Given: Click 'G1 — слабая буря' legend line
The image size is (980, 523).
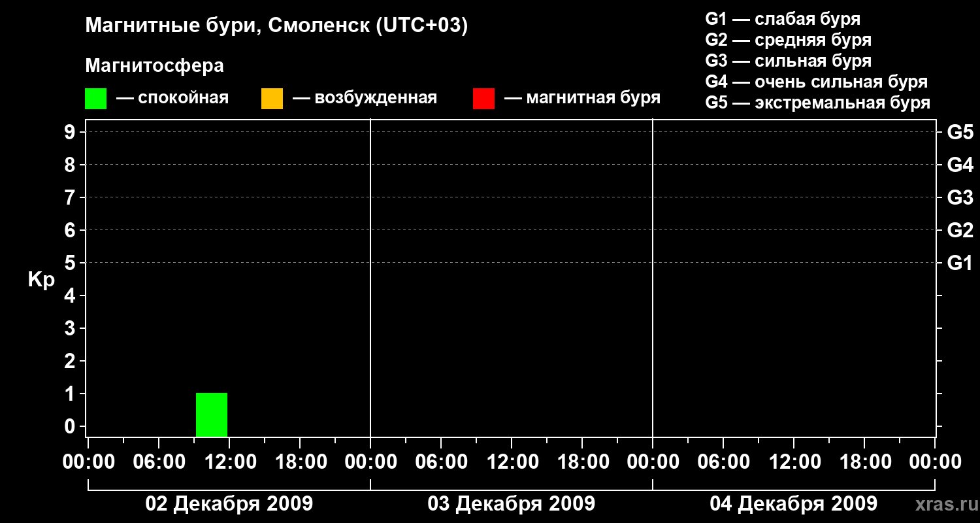Looking at the screenshot, I should tap(783, 19).
